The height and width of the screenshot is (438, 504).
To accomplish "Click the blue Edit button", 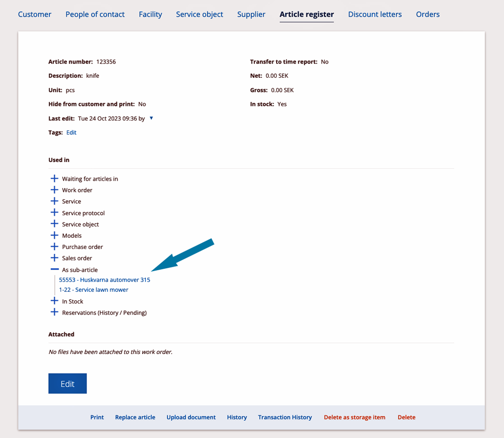I will click(67, 383).
